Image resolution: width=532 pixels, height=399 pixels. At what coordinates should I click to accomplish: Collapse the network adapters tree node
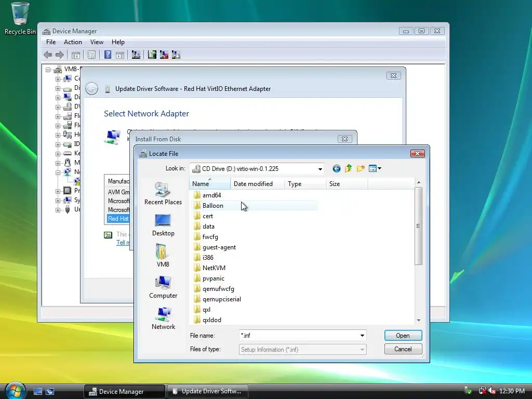(x=58, y=172)
